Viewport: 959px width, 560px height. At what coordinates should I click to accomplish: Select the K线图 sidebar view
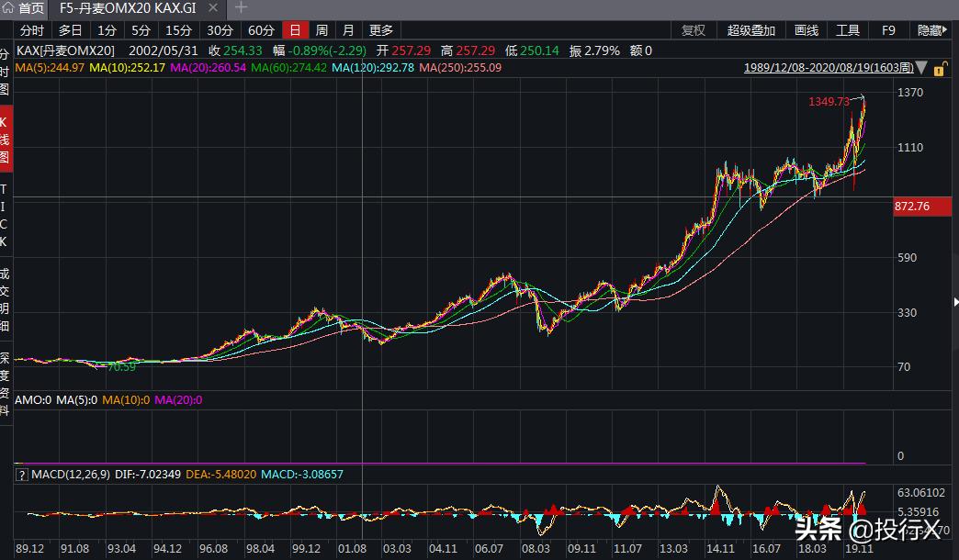(x=5, y=140)
